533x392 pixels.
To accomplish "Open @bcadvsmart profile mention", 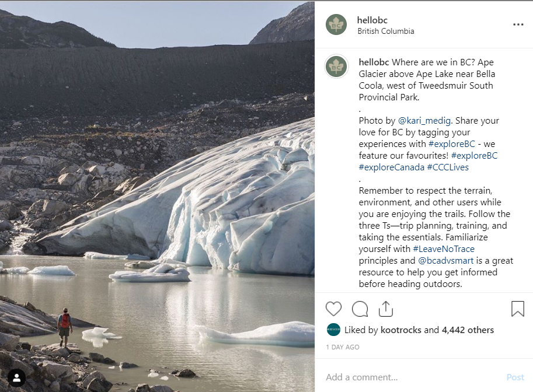I will pyautogui.click(x=446, y=261).
